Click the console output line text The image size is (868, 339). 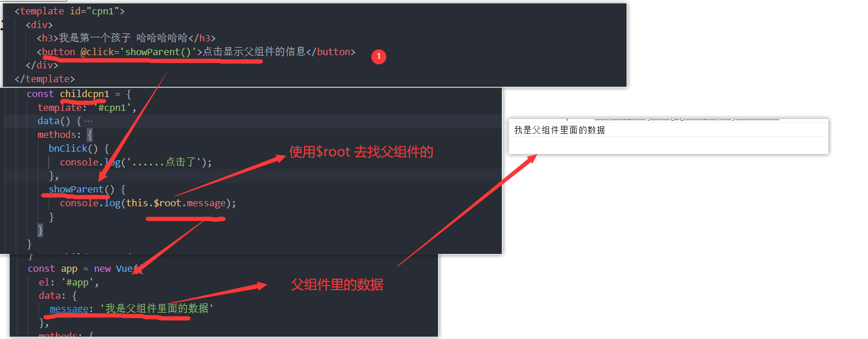[x=560, y=130]
